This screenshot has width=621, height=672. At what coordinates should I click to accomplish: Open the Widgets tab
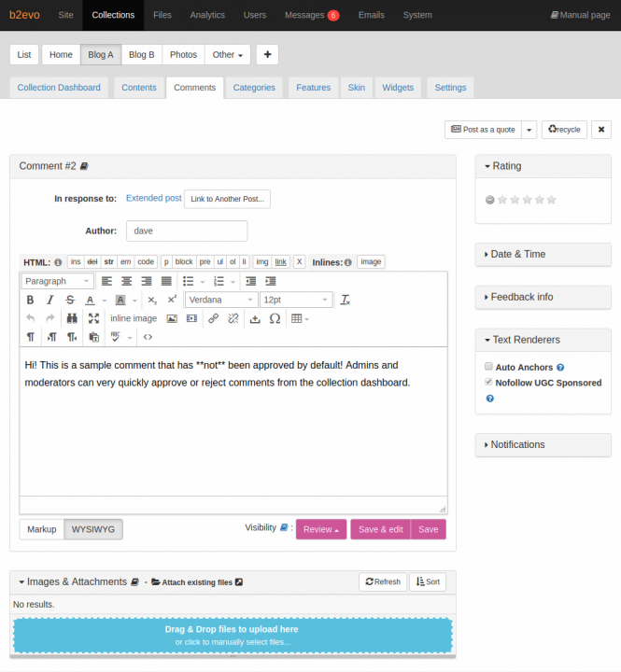(x=398, y=88)
